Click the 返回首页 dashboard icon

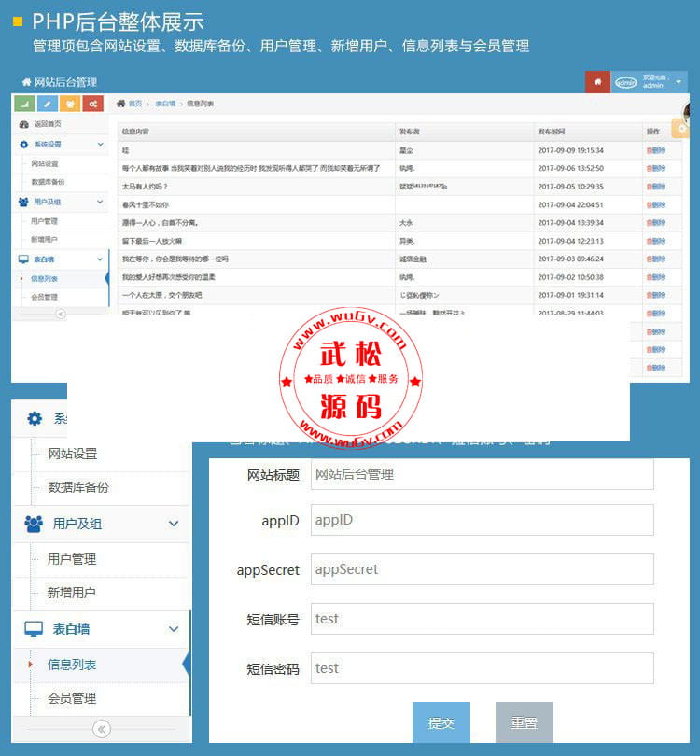coord(23,124)
